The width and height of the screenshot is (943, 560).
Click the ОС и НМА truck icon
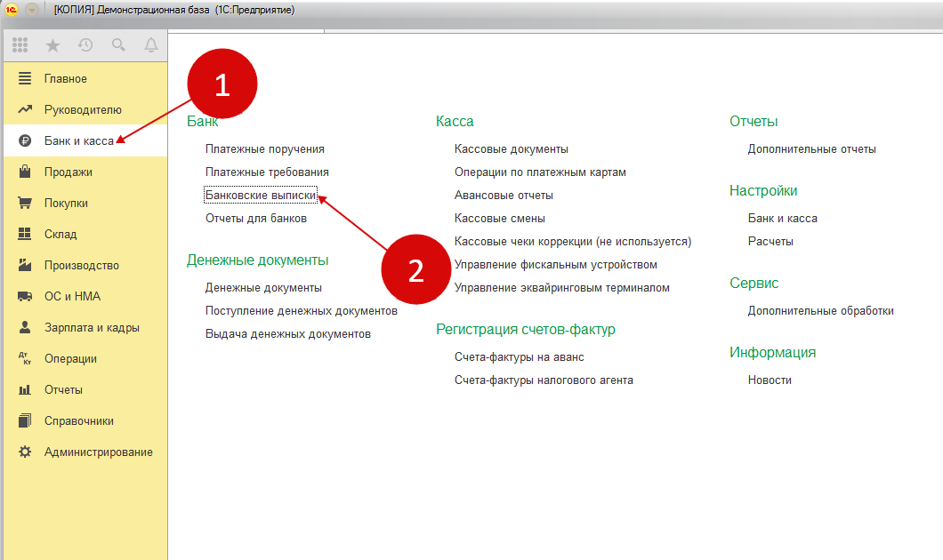tap(25, 297)
